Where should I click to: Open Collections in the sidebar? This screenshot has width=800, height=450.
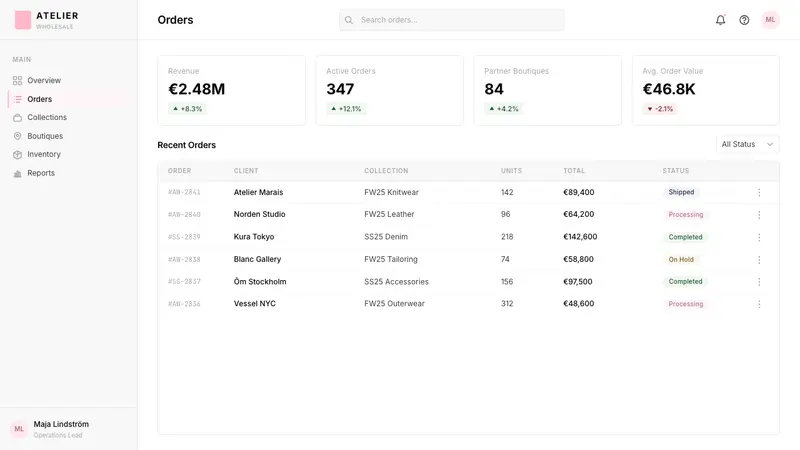[68, 117]
